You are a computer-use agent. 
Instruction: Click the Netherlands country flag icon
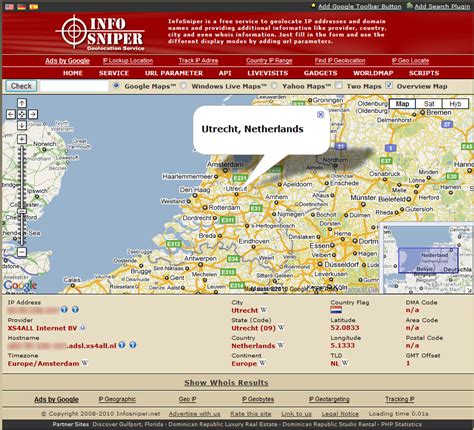[x=336, y=310]
